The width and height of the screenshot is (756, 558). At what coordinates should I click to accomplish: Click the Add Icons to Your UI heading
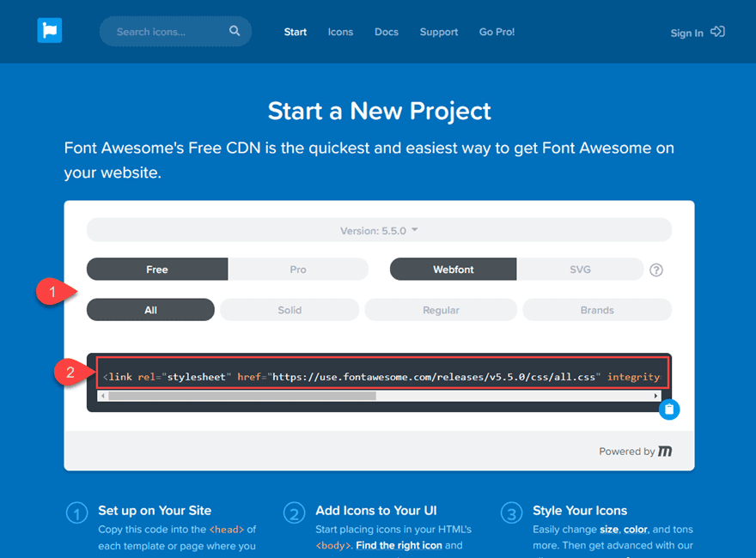pos(376,510)
